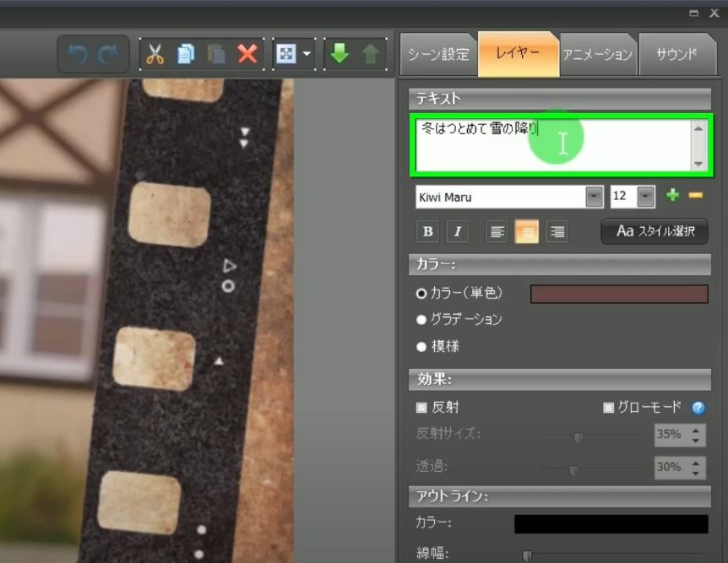Increase font size with green plus
The height and width of the screenshot is (563, 728).
[672, 196]
